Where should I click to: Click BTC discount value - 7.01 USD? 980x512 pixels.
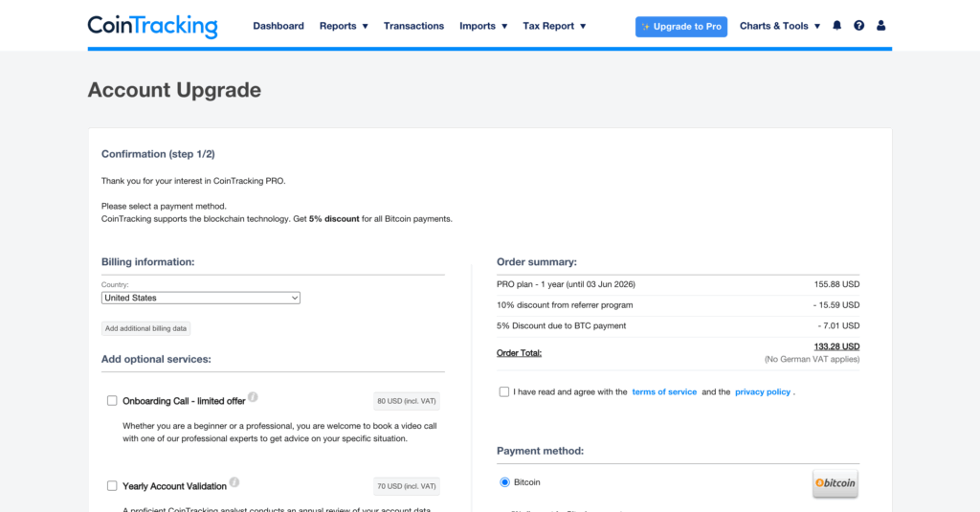tap(838, 325)
